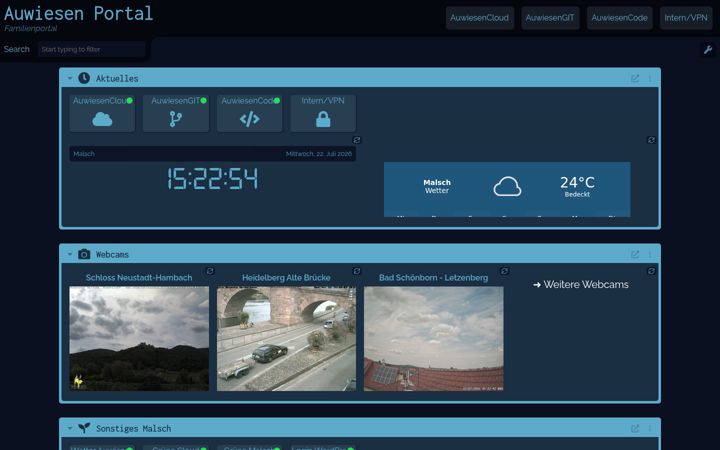This screenshot has height=450, width=720.
Task: Click the cloud icon in weather widget
Action: pos(507,186)
